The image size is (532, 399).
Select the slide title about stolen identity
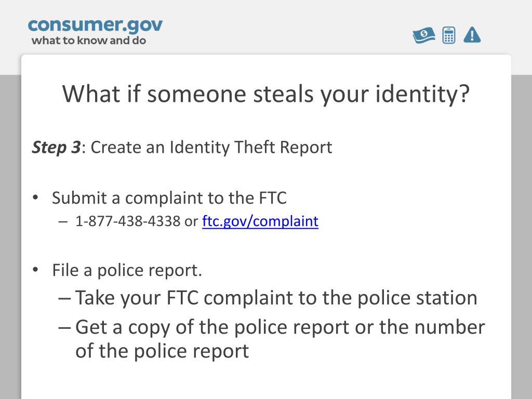pyautogui.click(x=266, y=94)
